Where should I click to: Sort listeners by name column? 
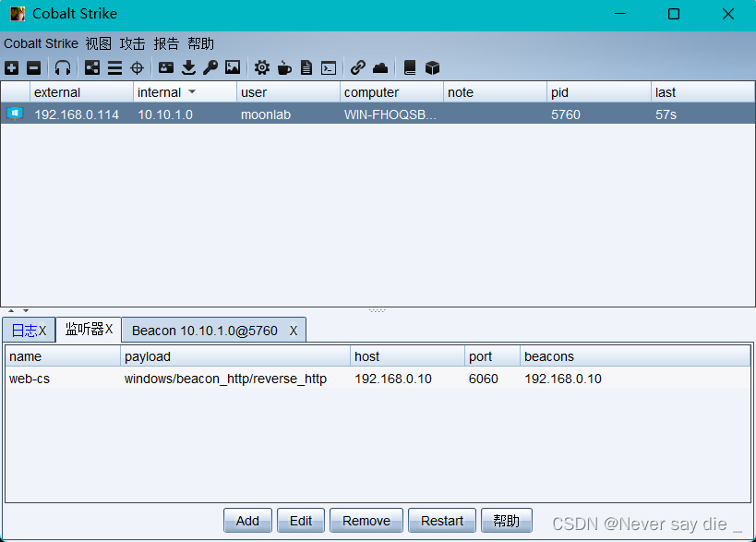point(63,356)
